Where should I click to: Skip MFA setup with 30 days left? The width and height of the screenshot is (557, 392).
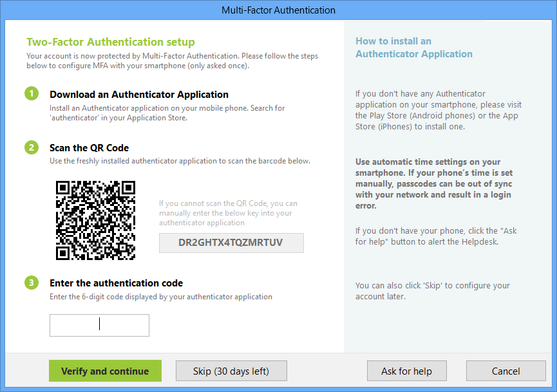pos(231,371)
